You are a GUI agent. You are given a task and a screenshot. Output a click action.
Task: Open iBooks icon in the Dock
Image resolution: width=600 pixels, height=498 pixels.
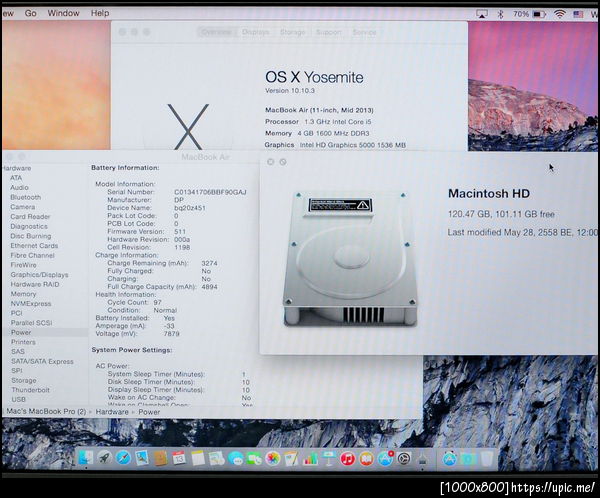click(366, 459)
